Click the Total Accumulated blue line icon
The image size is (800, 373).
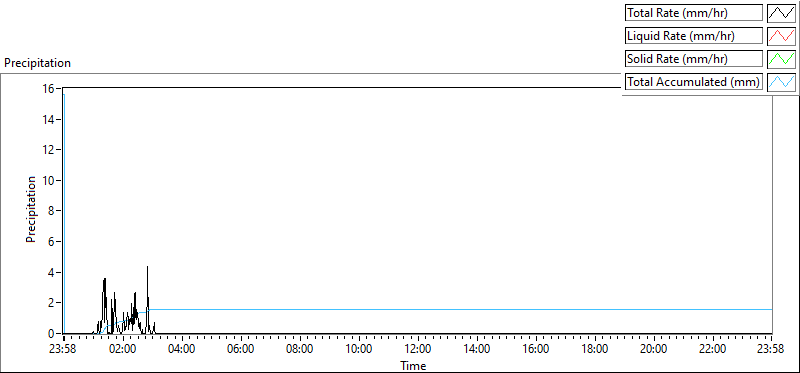781,82
